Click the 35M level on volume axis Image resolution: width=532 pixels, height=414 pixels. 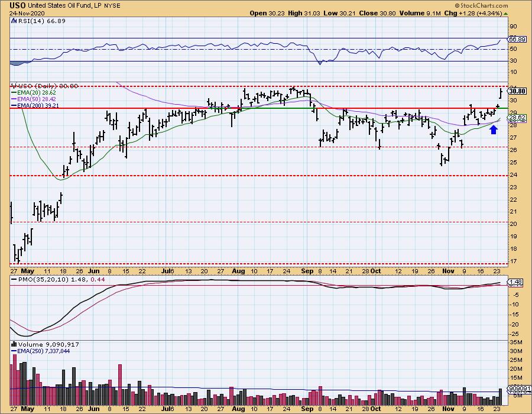tap(515, 342)
